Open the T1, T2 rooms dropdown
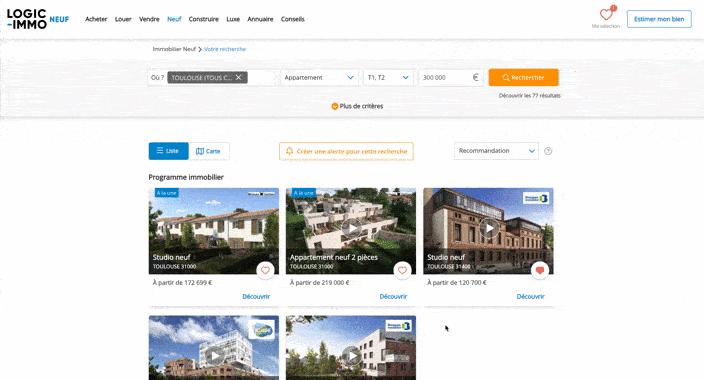 coord(388,77)
